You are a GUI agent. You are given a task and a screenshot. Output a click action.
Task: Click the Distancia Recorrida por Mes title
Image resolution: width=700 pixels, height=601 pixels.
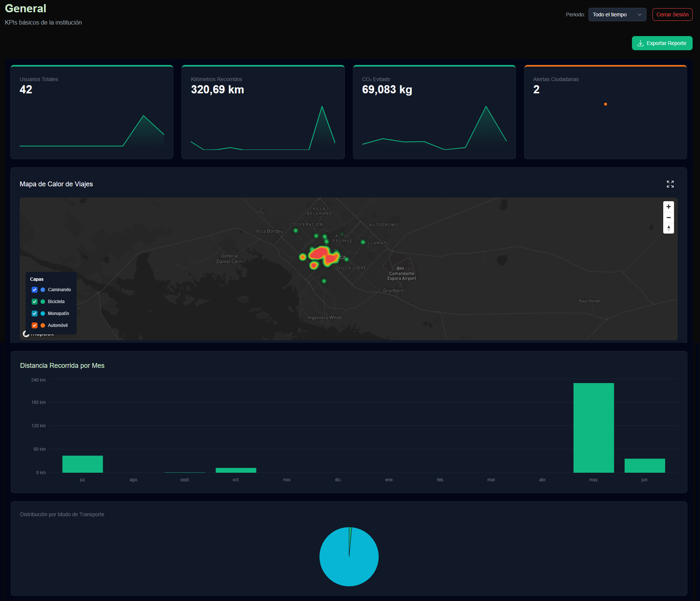62,366
